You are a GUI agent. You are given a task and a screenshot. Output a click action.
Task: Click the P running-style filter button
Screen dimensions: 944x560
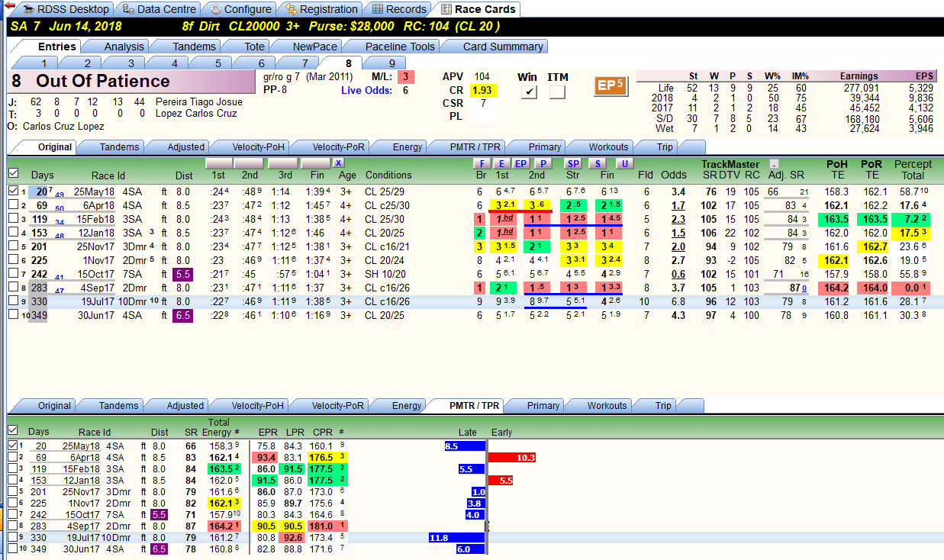543,163
